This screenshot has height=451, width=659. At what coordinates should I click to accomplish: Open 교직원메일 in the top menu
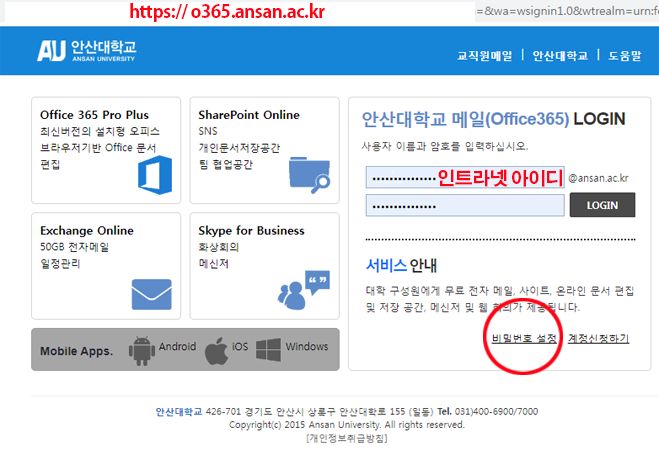(485, 55)
